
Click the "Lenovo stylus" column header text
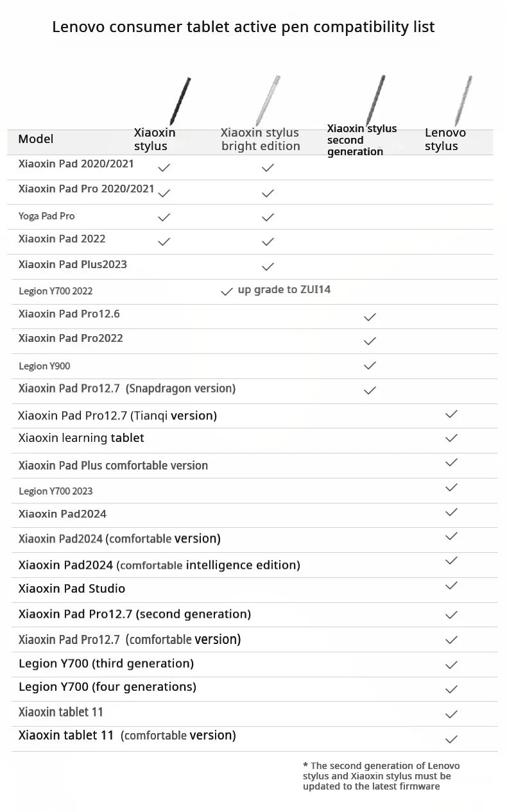pyautogui.click(x=445, y=139)
